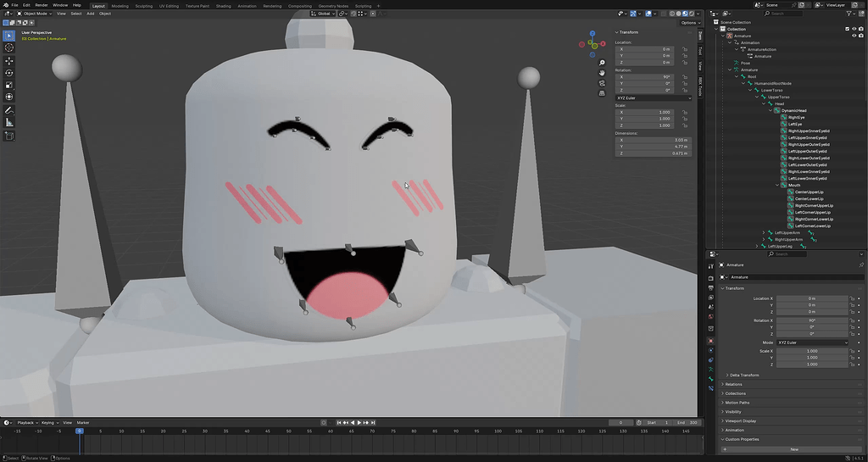The width and height of the screenshot is (868, 462).
Task: Open the Tool properties tab icon
Action: [x=711, y=266]
